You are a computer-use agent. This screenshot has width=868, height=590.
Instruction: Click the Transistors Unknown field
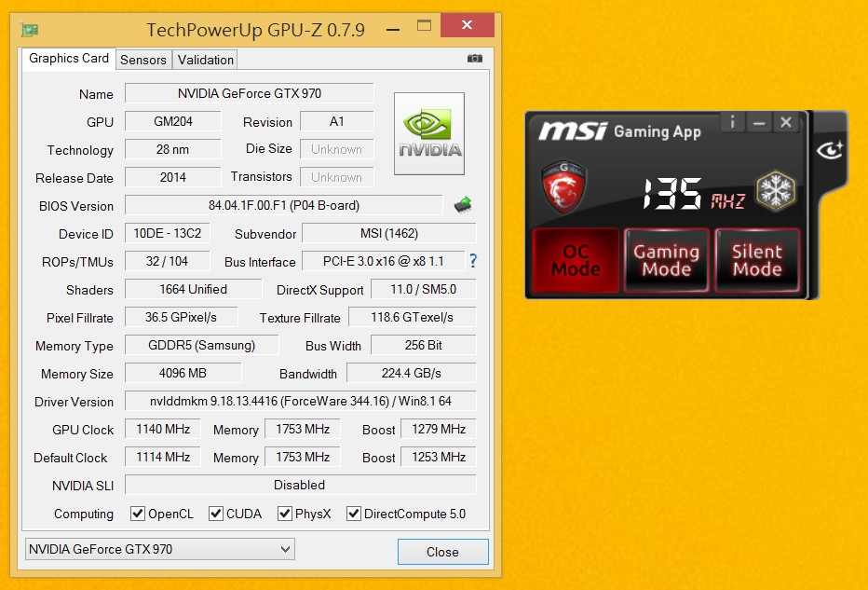(x=336, y=177)
